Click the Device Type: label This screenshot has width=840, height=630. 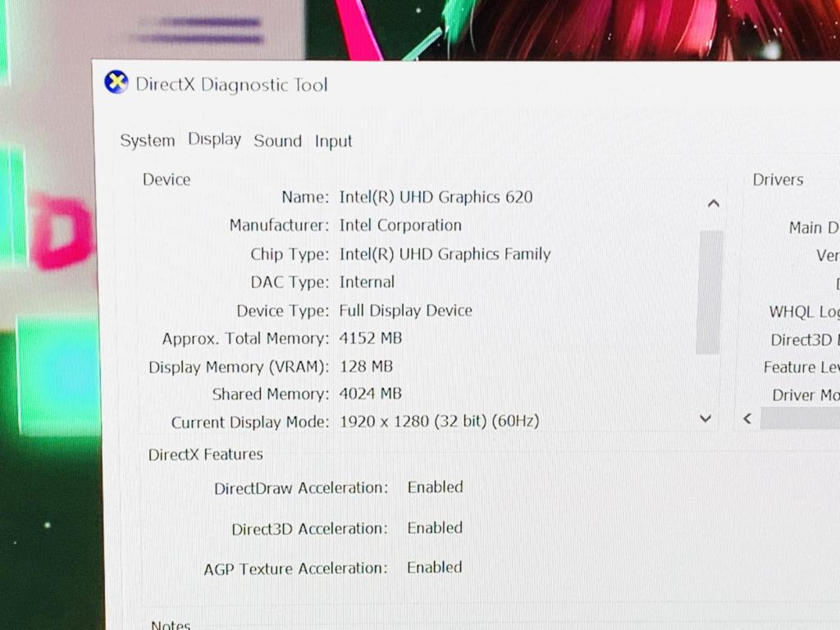[x=283, y=311]
